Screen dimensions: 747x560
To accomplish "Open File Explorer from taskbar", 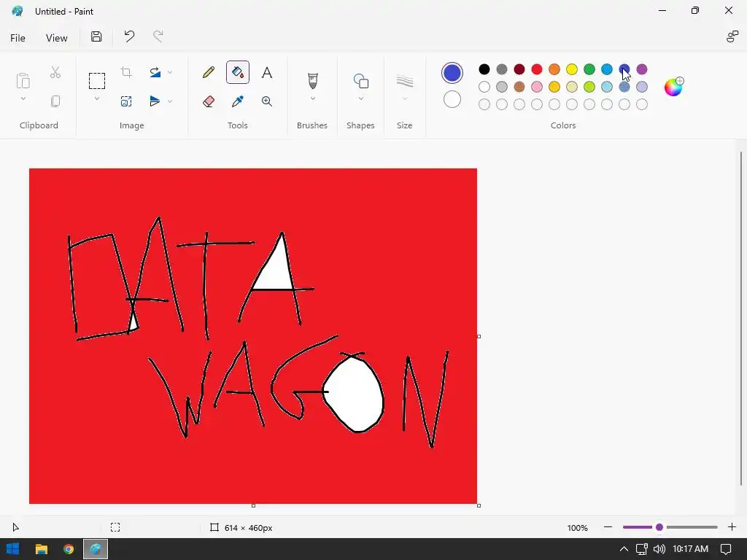I will (42, 549).
